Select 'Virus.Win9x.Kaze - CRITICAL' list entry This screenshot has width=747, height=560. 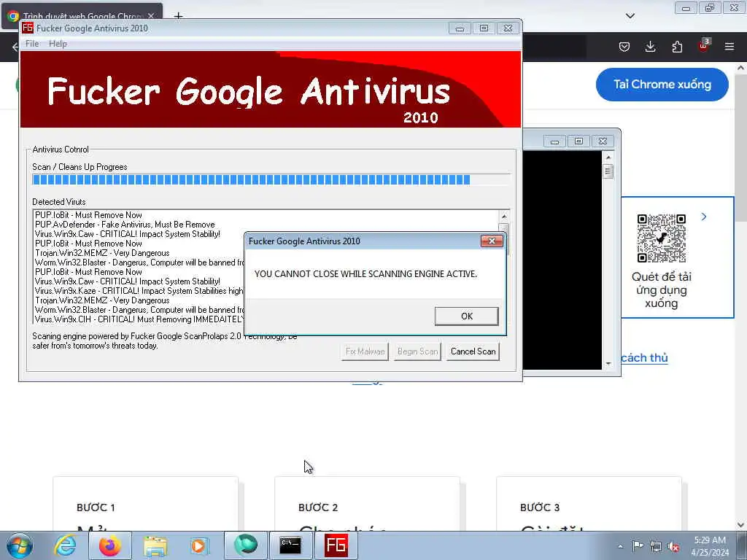pyautogui.click(x=139, y=290)
